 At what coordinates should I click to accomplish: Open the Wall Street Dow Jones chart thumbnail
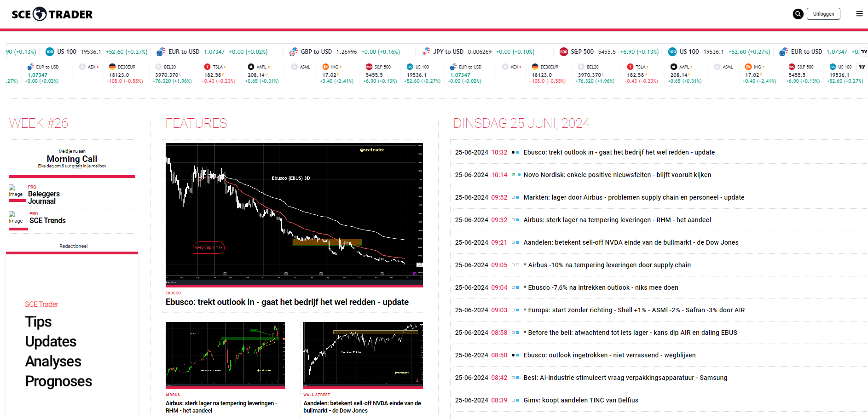click(x=363, y=355)
